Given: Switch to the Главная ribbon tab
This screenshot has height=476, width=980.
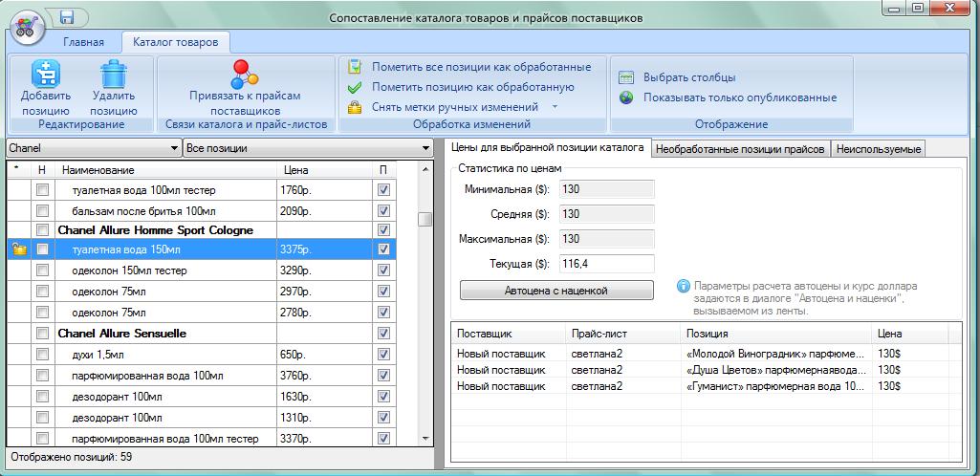Looking at the screenshot, I should point(83,42).
